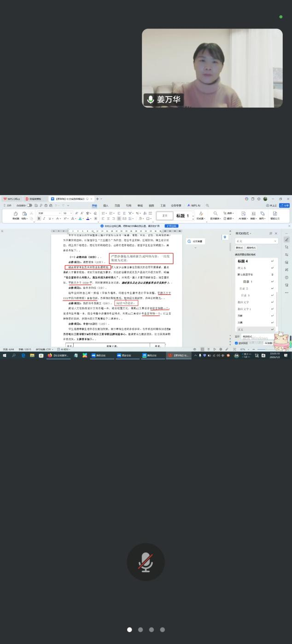Open the Find and Replace tool
Viewport: 292px width, 644px height.
[215, 216]
